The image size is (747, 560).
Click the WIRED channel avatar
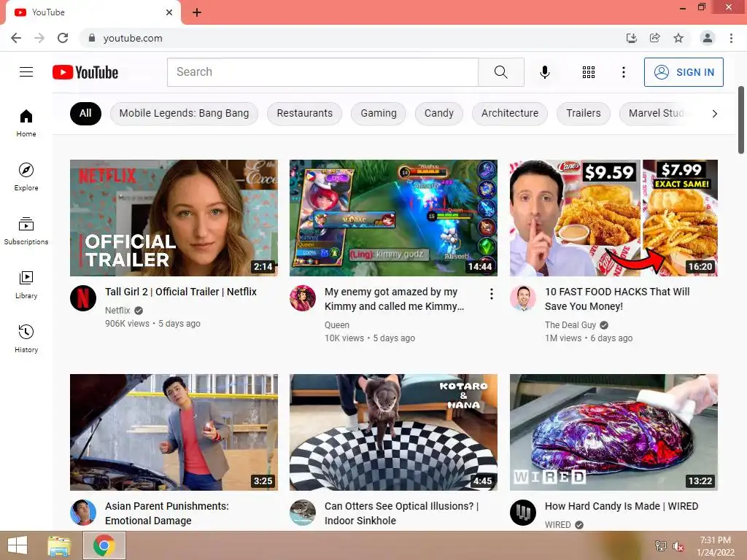pos(522,513)
